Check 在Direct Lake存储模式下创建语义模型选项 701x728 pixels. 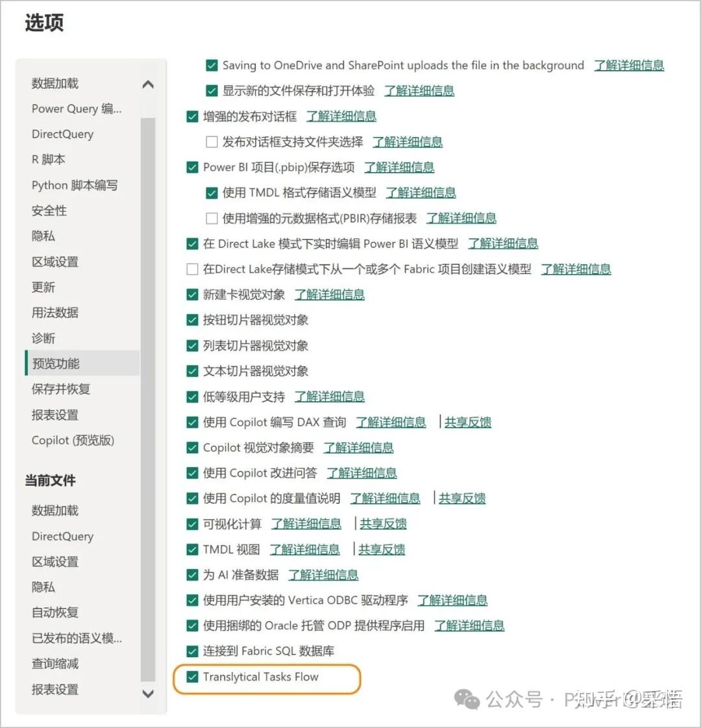(x=192, y=268)
